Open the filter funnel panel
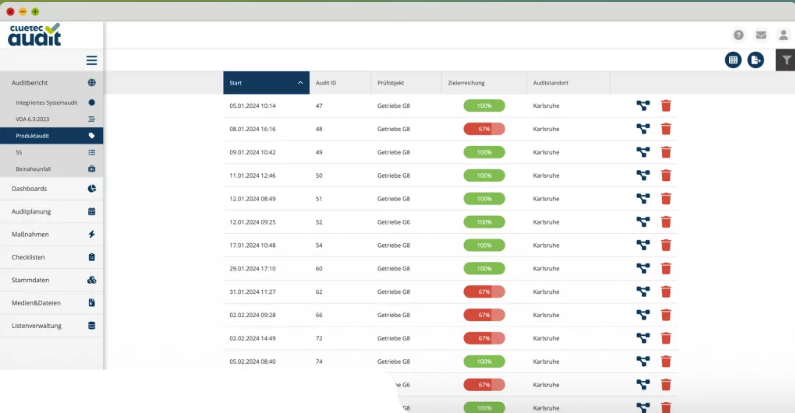 tap(786, 60)
